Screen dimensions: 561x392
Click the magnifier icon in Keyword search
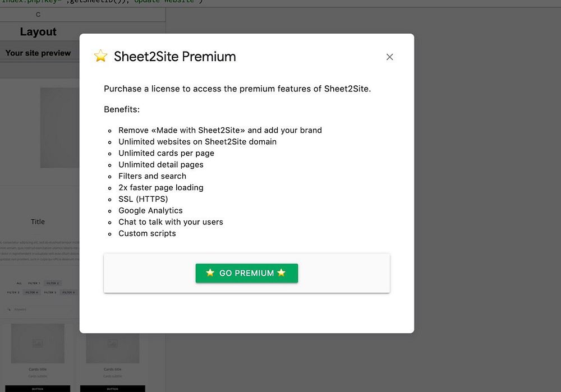[9, 310]
